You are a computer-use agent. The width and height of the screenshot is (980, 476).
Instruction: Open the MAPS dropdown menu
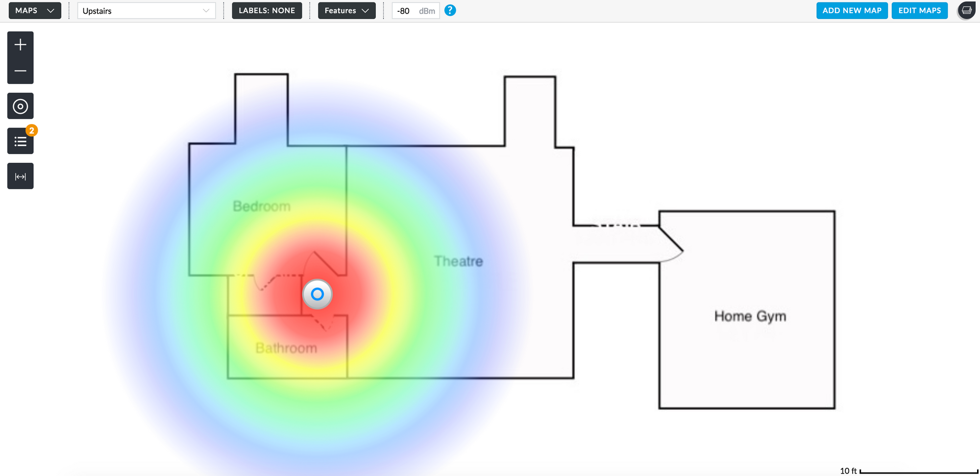tap(35, 10)
